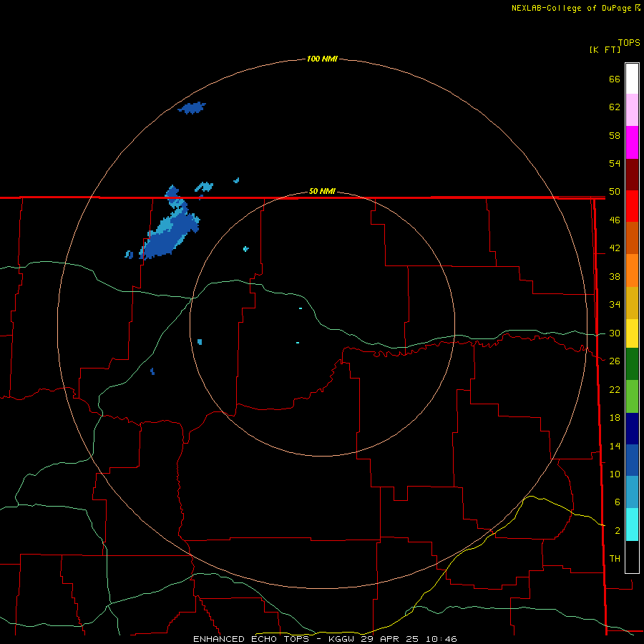
Task: Click the legend value '34'
Action: click(615, 305)
